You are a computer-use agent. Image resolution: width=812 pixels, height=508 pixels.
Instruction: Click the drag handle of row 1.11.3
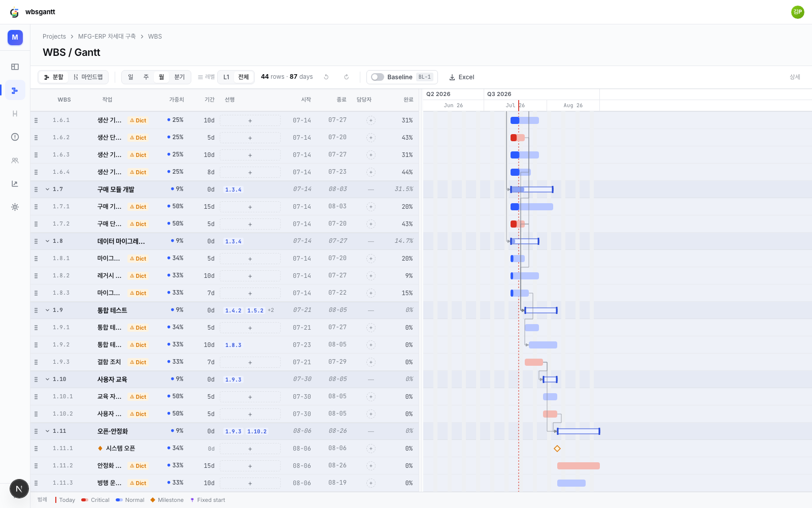[36, 483]
